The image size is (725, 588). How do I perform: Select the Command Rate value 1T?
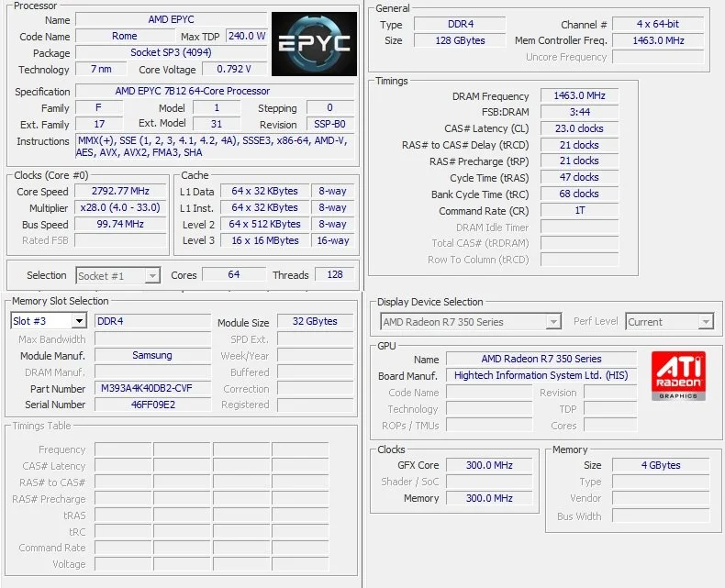pos(579,210)
